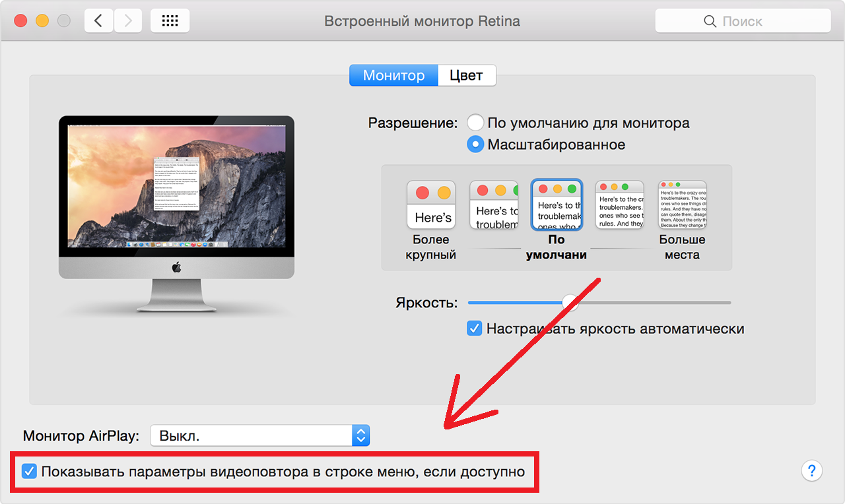Click the Монитор AirPlay: label
845x504 pixels.
click(x=82, y=436)
